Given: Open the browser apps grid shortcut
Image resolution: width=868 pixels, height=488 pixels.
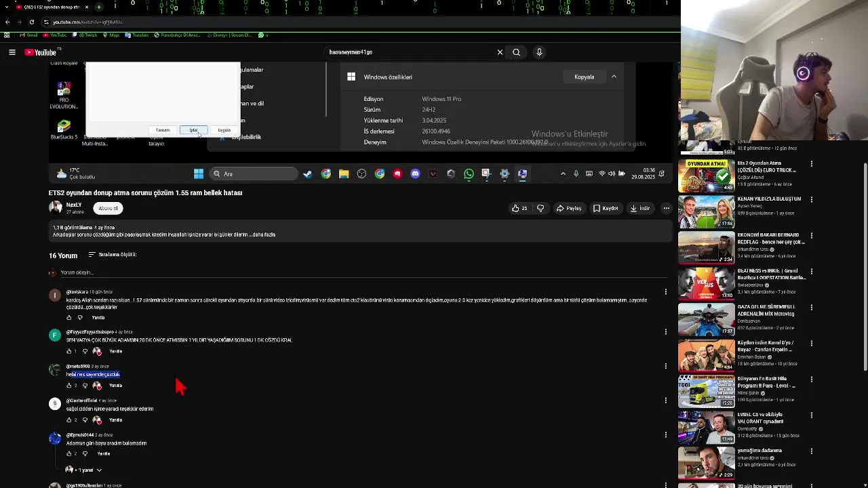Looking at the screenshot, I should tap(7, 35).
